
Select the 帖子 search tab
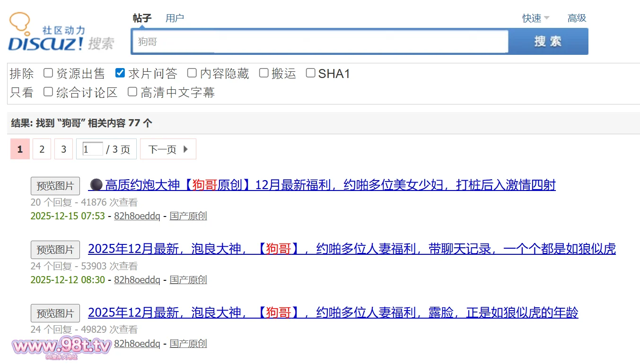[x=142, y=18]
